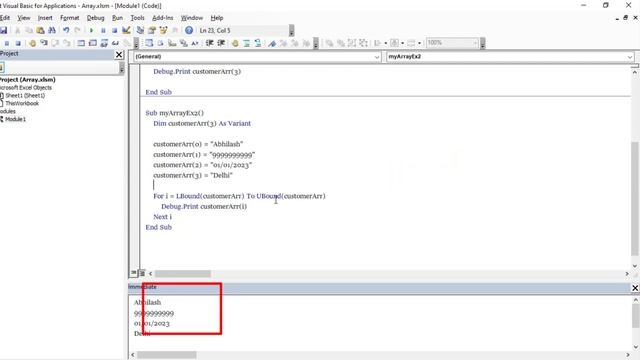Click the Quick Watch glasses icon

pyautogui.click(x=116, y=43)
